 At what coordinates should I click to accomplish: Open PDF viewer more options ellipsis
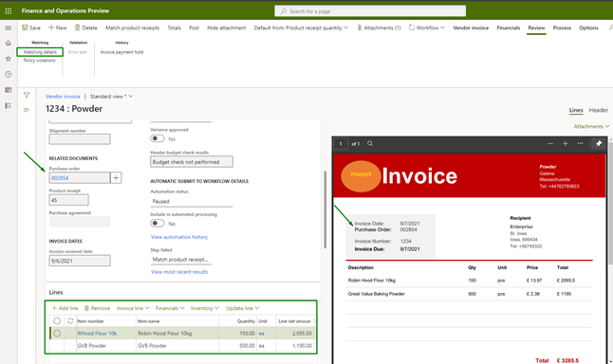[x=580, y=143]
